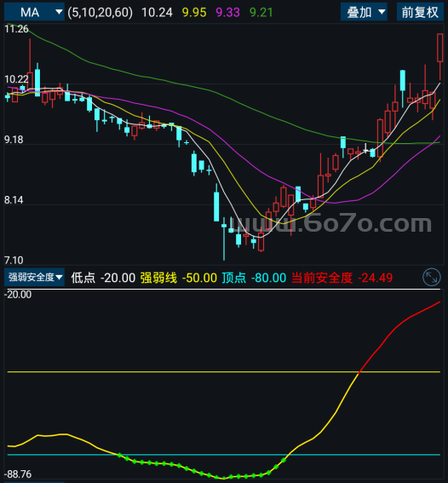The image size is (448, 483).
Task: Click the -88.76 indicator axis label
Action: point(18,474)
